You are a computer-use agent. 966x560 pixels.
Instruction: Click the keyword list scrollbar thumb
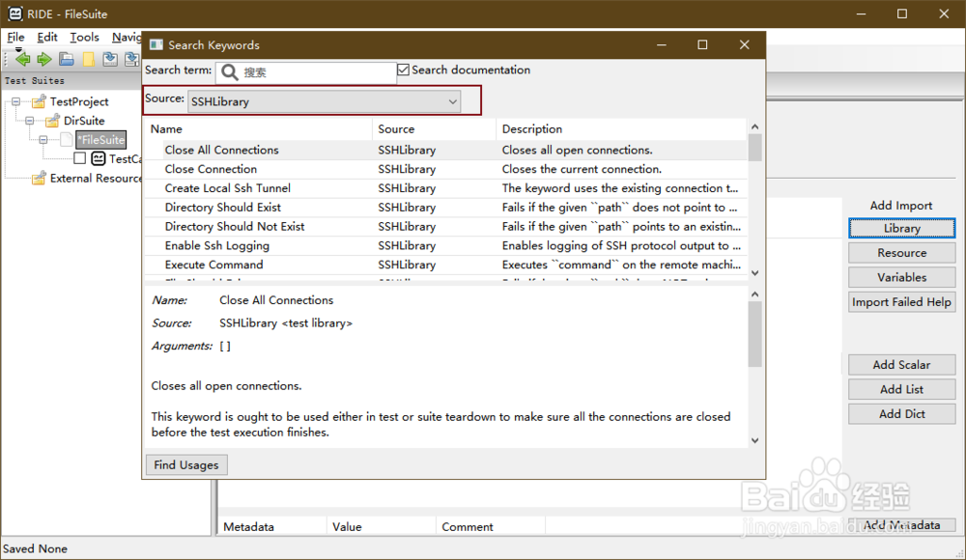tap(755, 148)
